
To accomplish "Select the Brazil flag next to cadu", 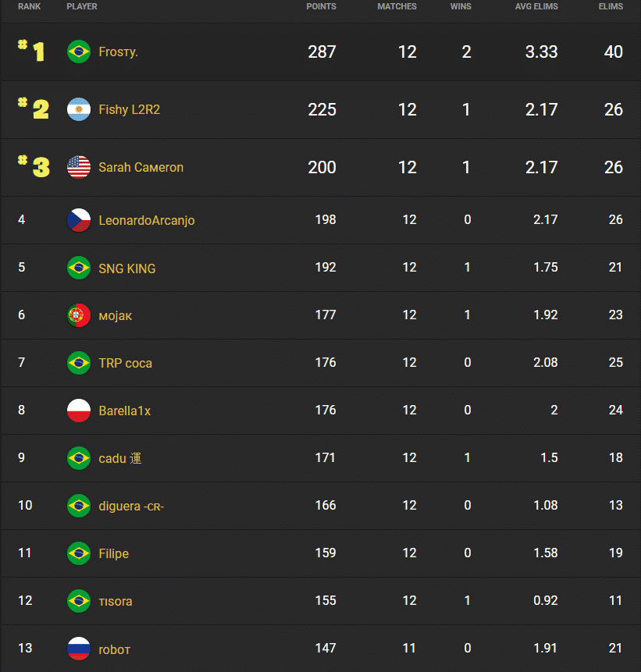I will [x=78, y=458].
